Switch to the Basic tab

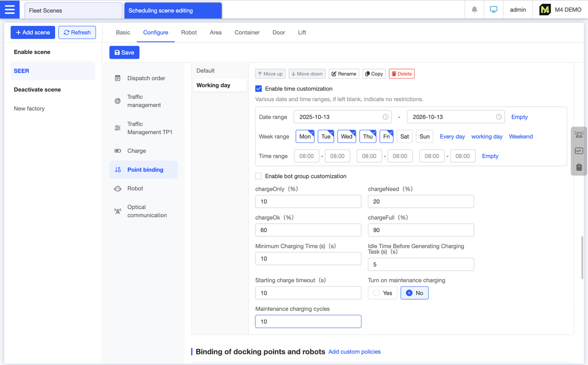(x=123, y=32)
